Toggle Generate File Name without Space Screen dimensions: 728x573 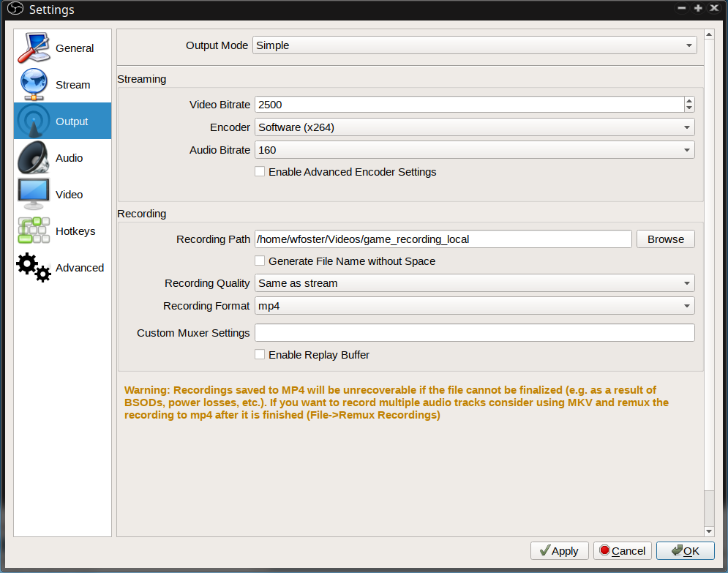point(260,261)
